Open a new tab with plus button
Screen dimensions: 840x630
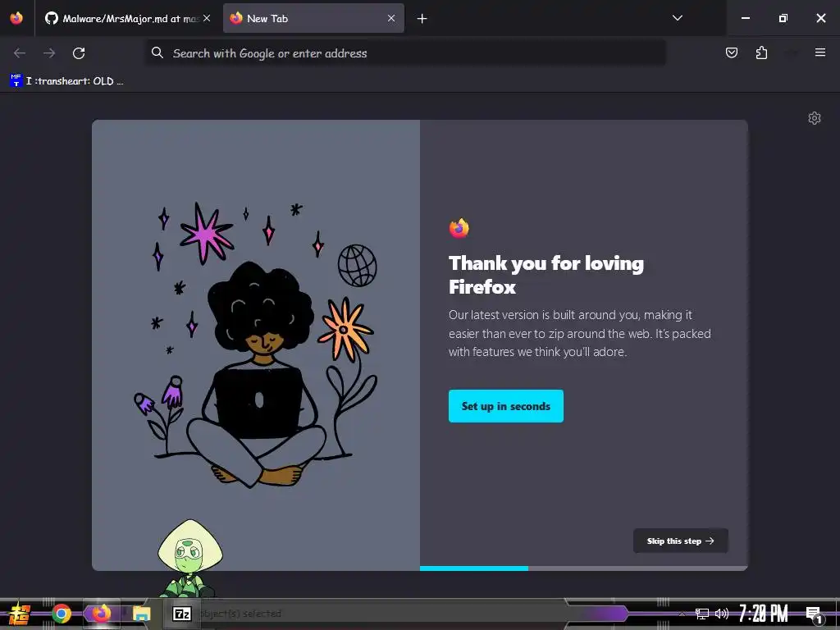click(422, 19)
